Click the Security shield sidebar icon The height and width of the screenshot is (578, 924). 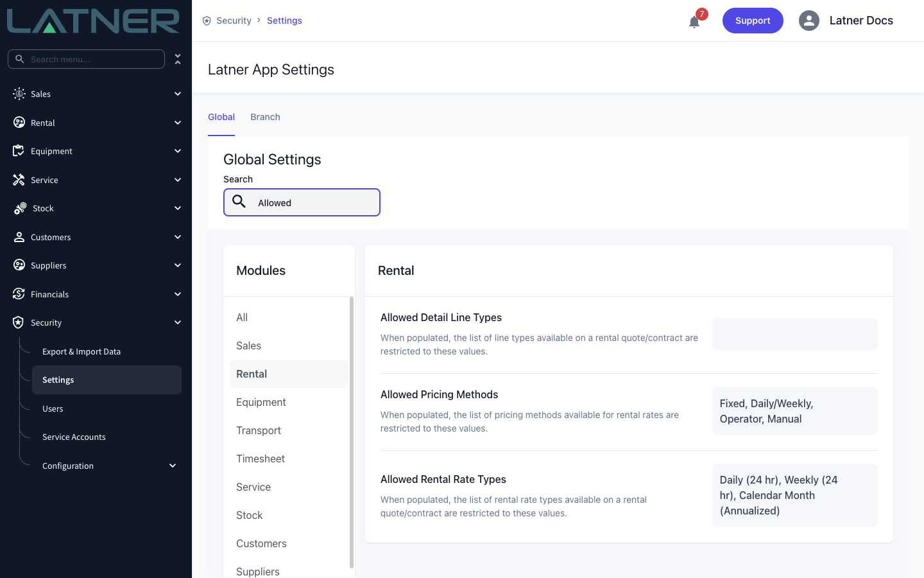(x=19, y=322)
